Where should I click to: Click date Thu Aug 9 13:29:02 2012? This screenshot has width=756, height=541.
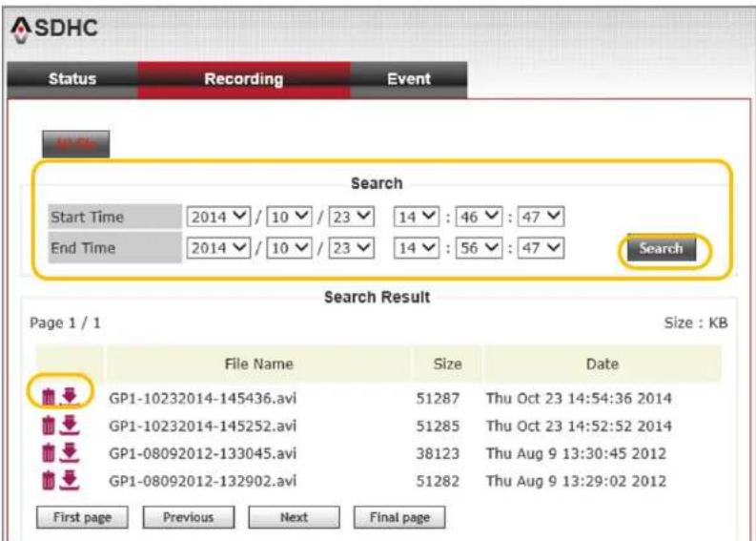point(576,481)
